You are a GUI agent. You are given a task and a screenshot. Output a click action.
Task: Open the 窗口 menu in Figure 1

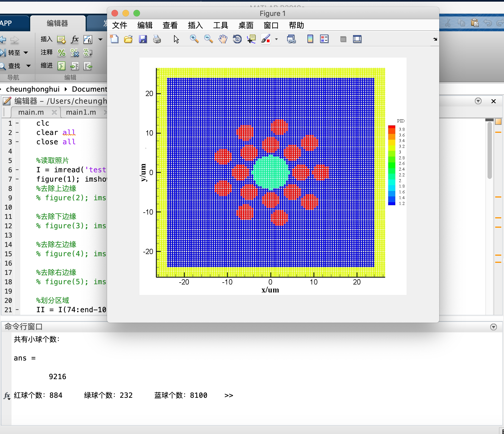pos(271,25)
